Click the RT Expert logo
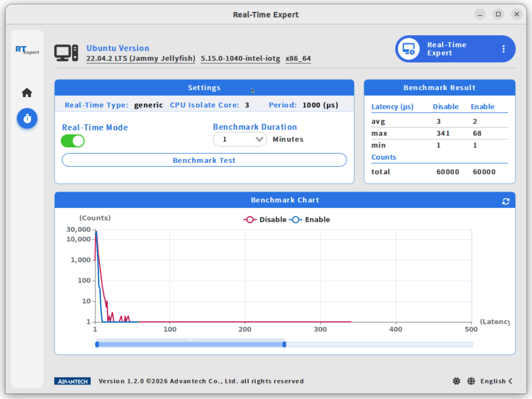This screenshot has width=532, height=399. 27,50
